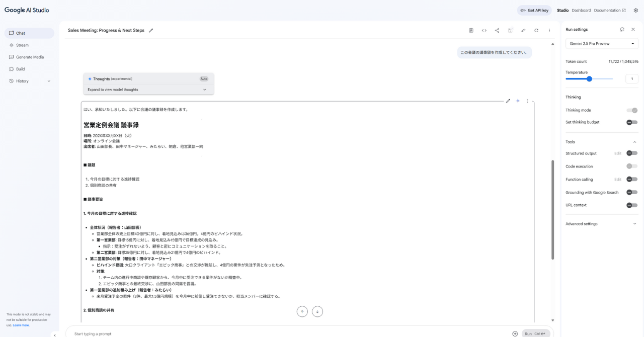The height and width of the screenshot is (337, 644).
Task: Open the system instructions clipboard icon
Action: pyautogui.click(x=471, y=31)
